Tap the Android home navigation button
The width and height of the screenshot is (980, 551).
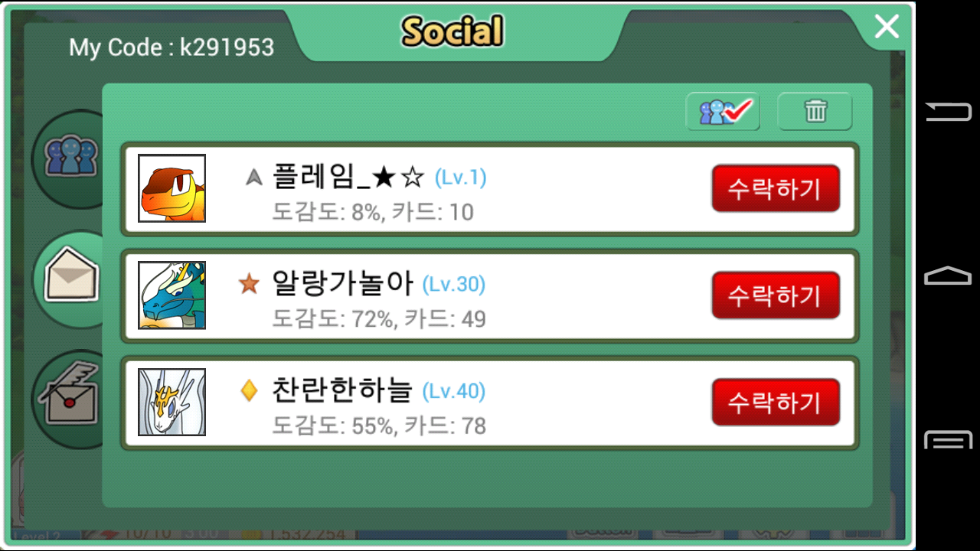tap(948, 275)
